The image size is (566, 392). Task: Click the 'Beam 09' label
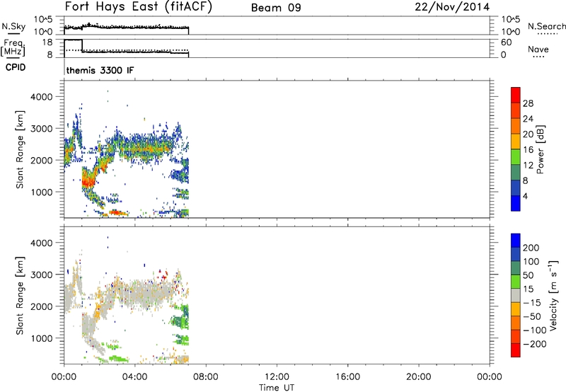click(276, 8)
